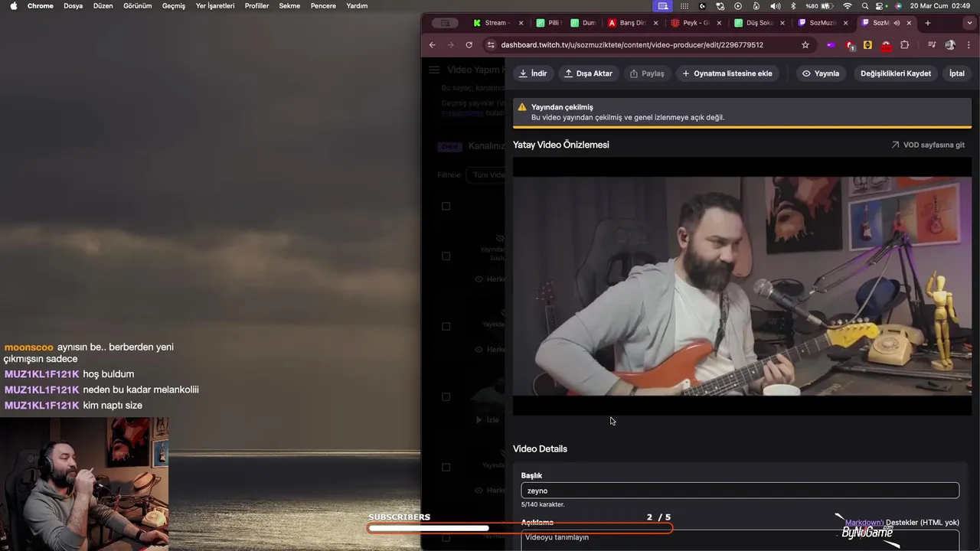
Task: Go back with the browser back arrow
Action: (x=432, y=45)
